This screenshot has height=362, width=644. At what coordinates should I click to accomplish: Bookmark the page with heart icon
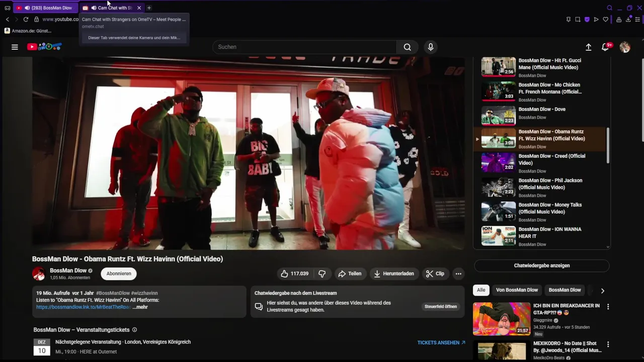point(605,19)
